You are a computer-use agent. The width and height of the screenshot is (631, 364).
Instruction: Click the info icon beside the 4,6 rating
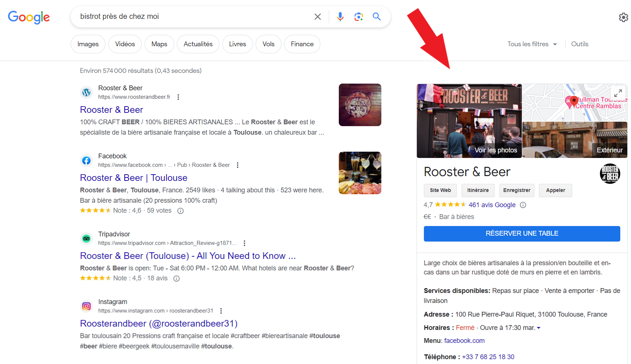click(180, 210)
